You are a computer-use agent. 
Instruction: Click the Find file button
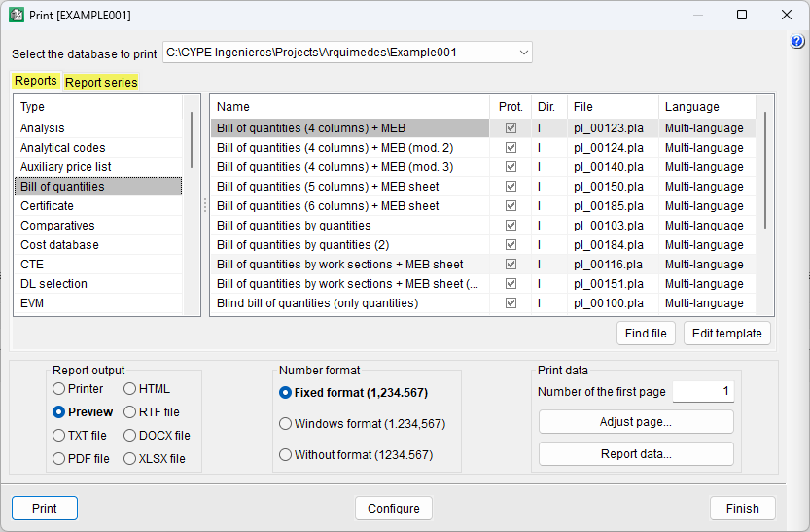pyautogui.click(x=646, y=334)
